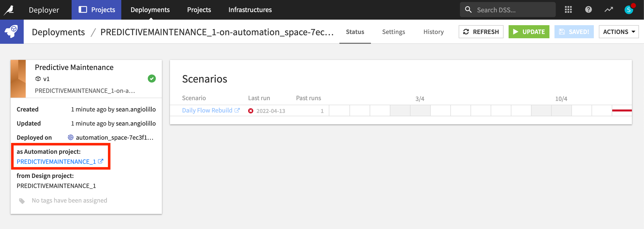Expand the ACTIONS dropdown
The image size is (644, 229).
click(618, 32)
